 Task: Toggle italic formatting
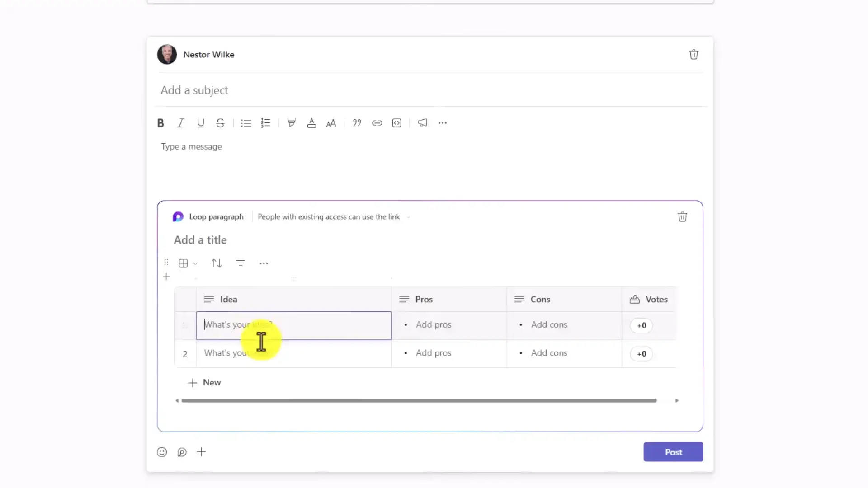(x=180, y=123)
